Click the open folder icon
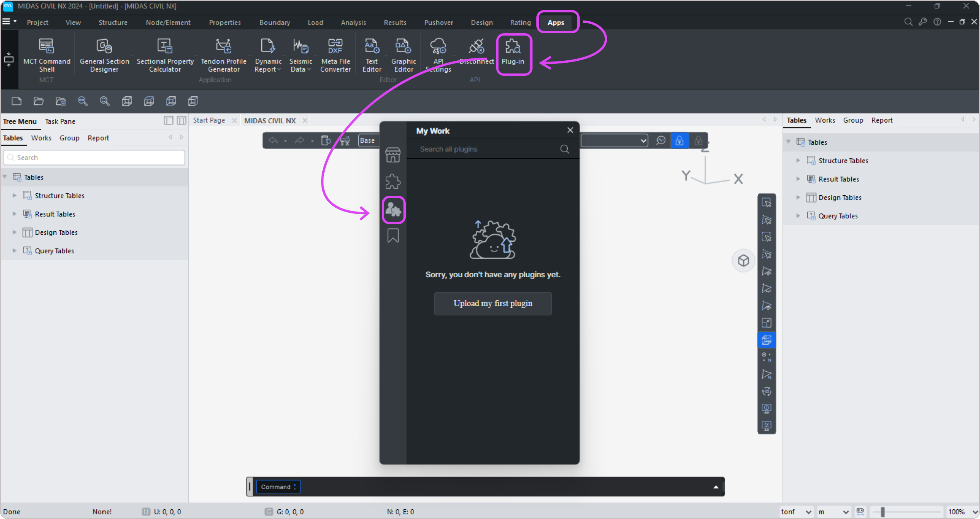The width and height of the screenshot is (980, 519). click(39, 101)
